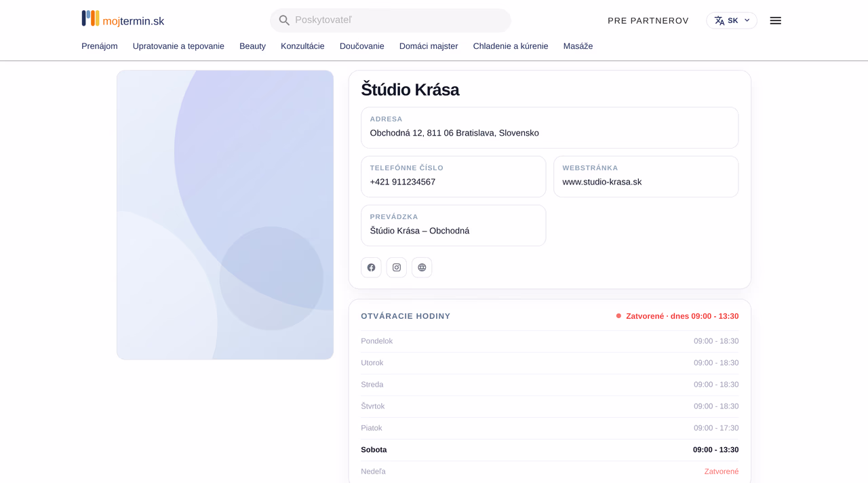
Task: Click the TELEFÓNNE ČÍSLO label
Action: 407,168
